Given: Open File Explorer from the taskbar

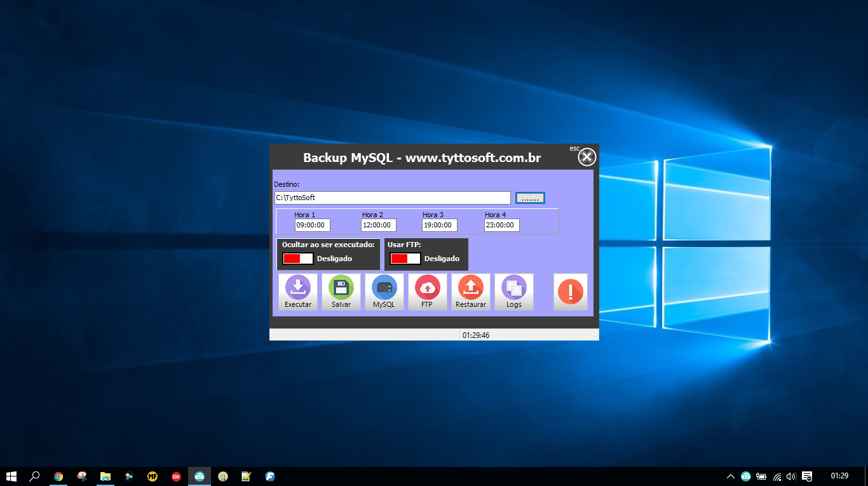Looking at the screenshot, I should (x=105, y=476).
